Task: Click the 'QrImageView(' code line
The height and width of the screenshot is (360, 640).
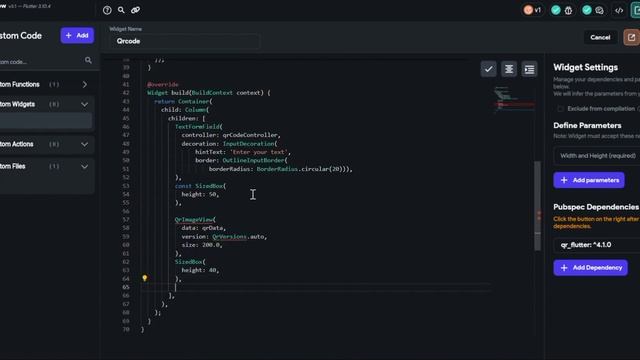Action: 195,220
